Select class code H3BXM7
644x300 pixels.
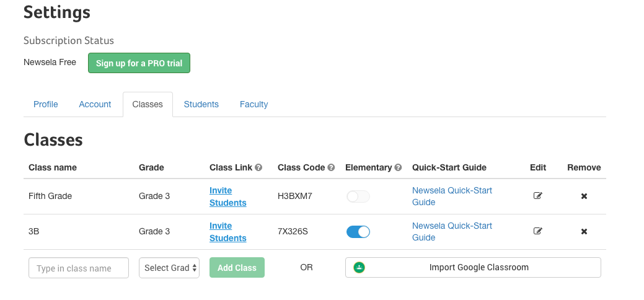(x=295, y=196)
